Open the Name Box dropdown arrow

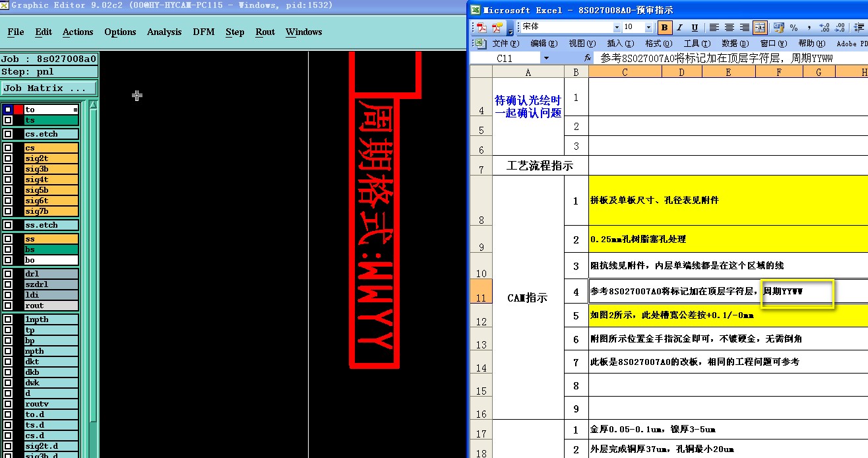pos(546,58)
